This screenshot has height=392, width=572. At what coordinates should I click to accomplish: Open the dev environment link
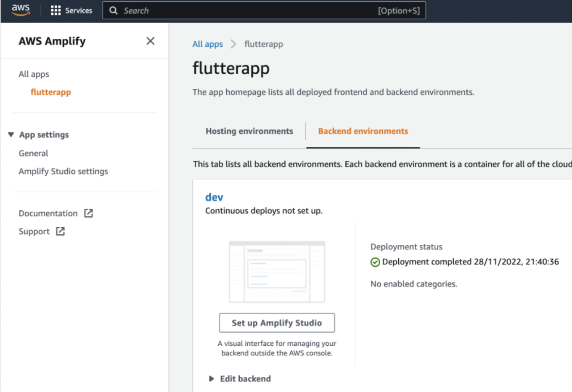[214, 197]
